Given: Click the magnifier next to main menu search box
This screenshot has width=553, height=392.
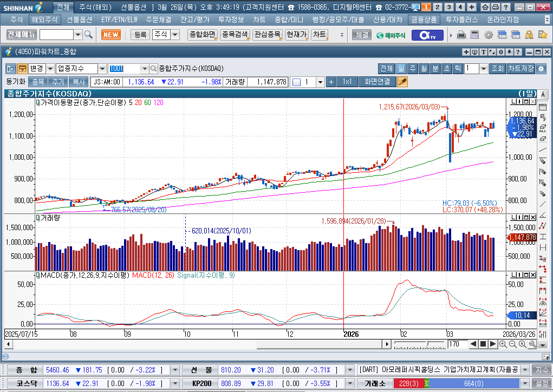Looking at the screenshot, I should 88,35.
